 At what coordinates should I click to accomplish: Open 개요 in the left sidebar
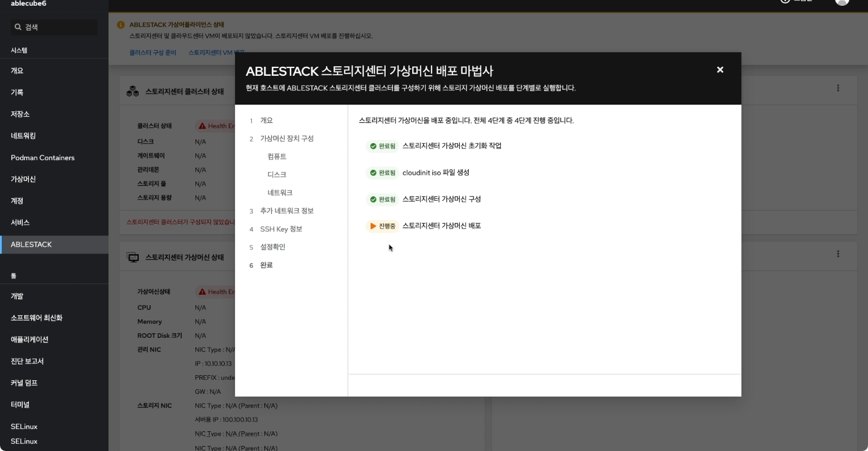tap(54, 71)
